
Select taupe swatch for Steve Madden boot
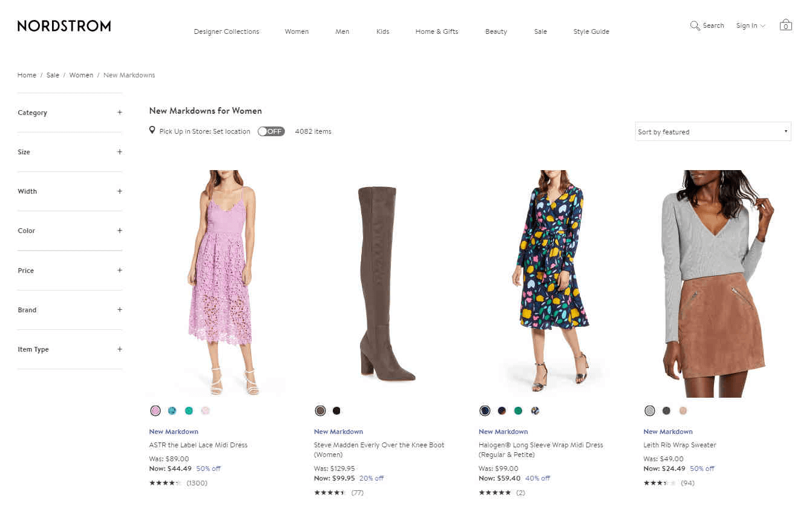(x=320, y=410)
